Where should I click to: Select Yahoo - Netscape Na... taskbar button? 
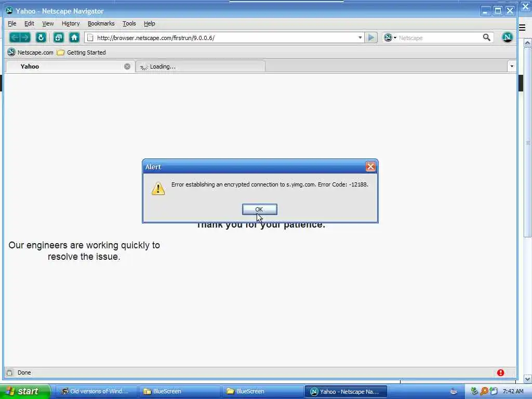click(345, 391)
